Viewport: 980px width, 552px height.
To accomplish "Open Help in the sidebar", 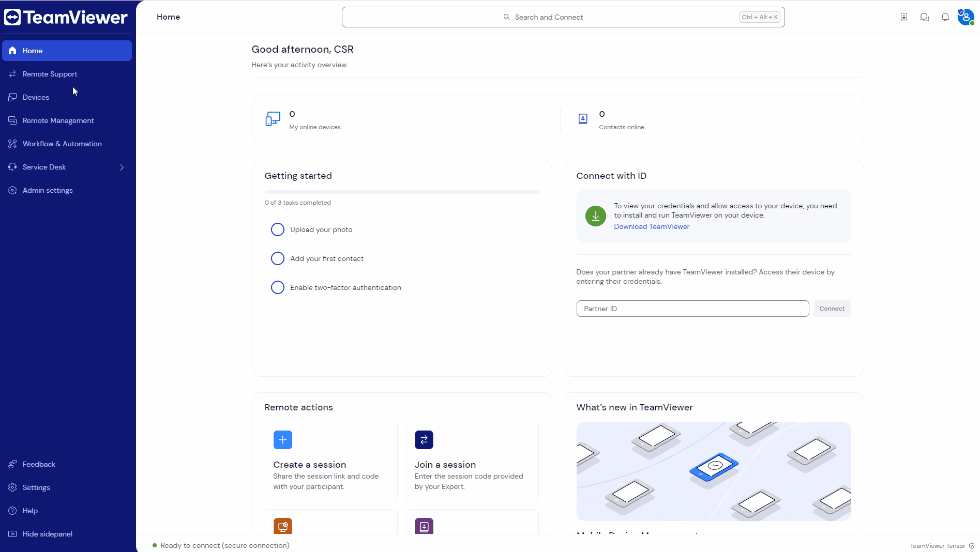I will (67, 511).
